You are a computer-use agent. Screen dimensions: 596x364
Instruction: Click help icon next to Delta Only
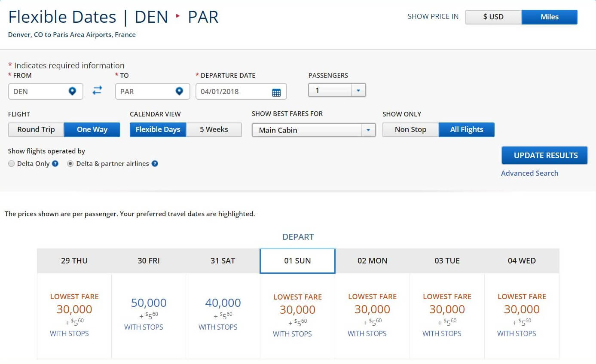tap(55, 164)
